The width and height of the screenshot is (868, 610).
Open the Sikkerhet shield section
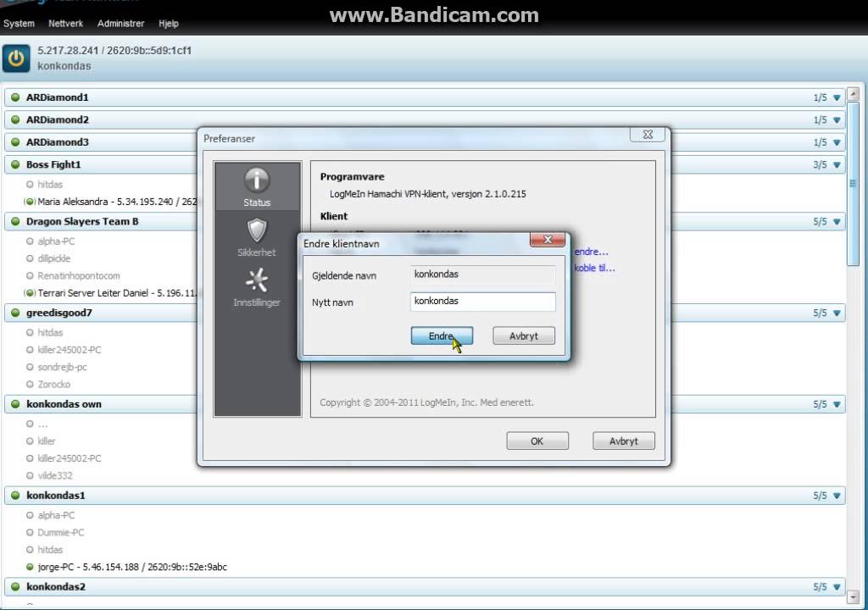tap(257, 237)
